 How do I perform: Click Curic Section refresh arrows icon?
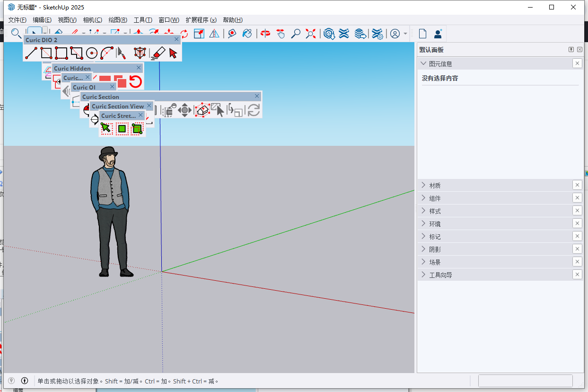pyautogui.click(x=254, y=110)
